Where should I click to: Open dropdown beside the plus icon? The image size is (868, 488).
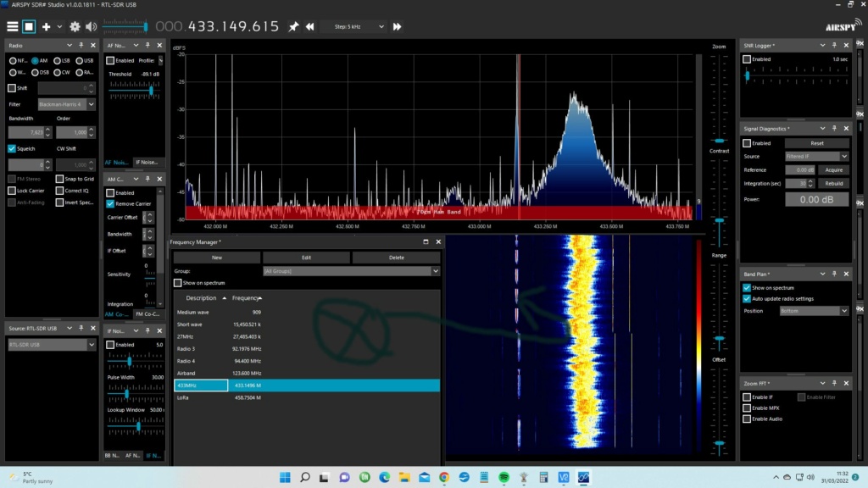[59, 26]
